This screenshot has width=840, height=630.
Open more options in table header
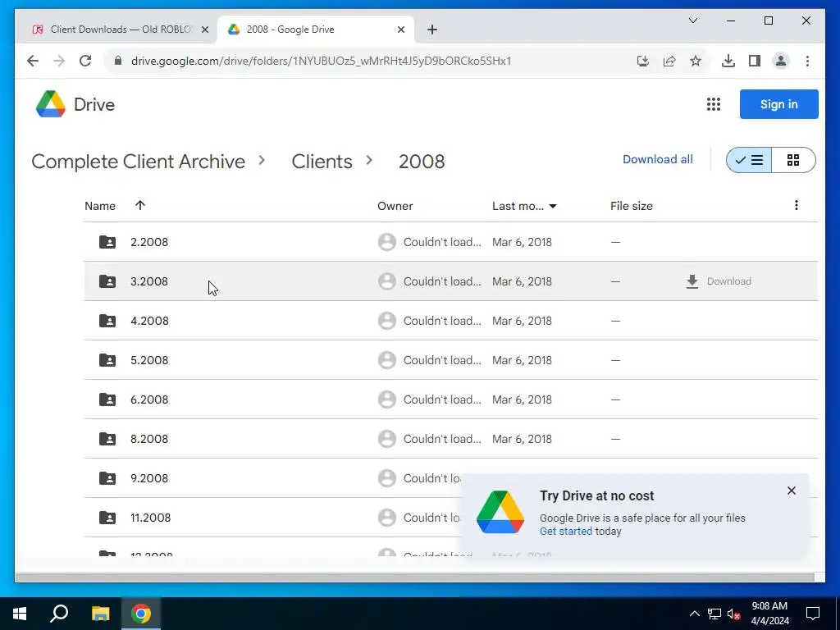[x=796, y=205]
